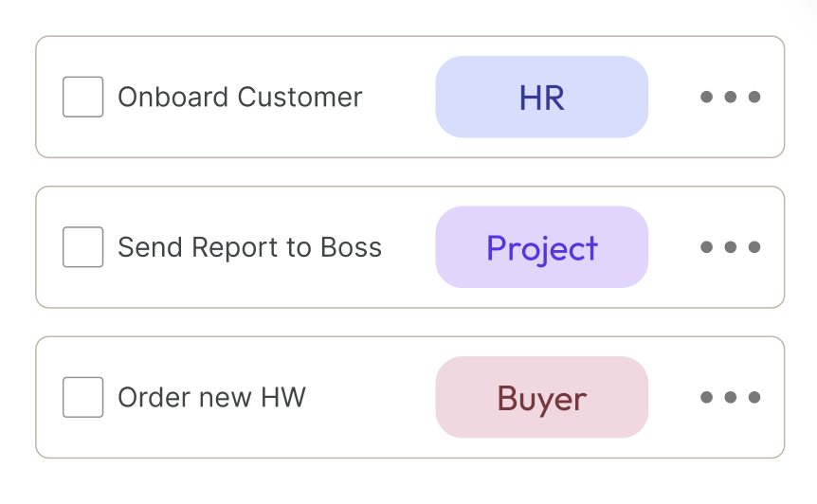Open the Order new HW task title

coord(211,398)
